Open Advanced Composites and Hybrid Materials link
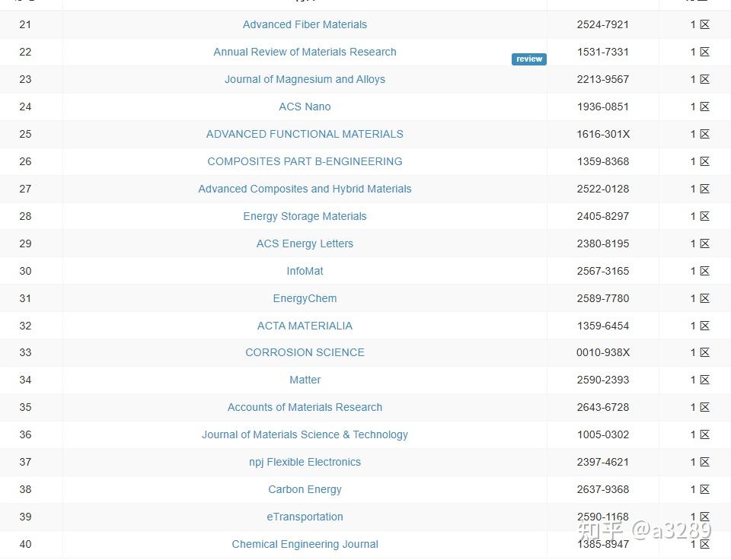The height and width of the screenshot is (560, 731). [305, 189]
